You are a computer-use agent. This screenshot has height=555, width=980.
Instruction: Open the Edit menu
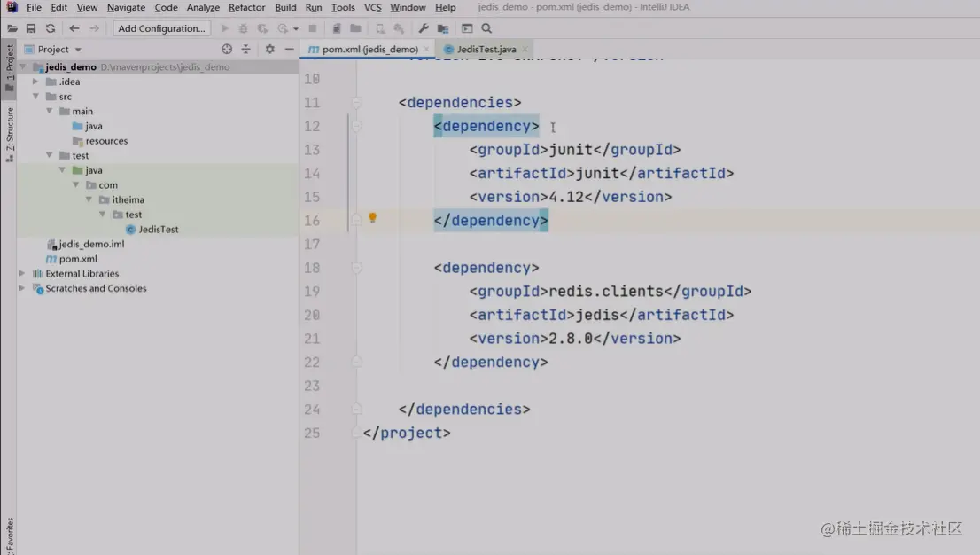(x=58, y=7)
